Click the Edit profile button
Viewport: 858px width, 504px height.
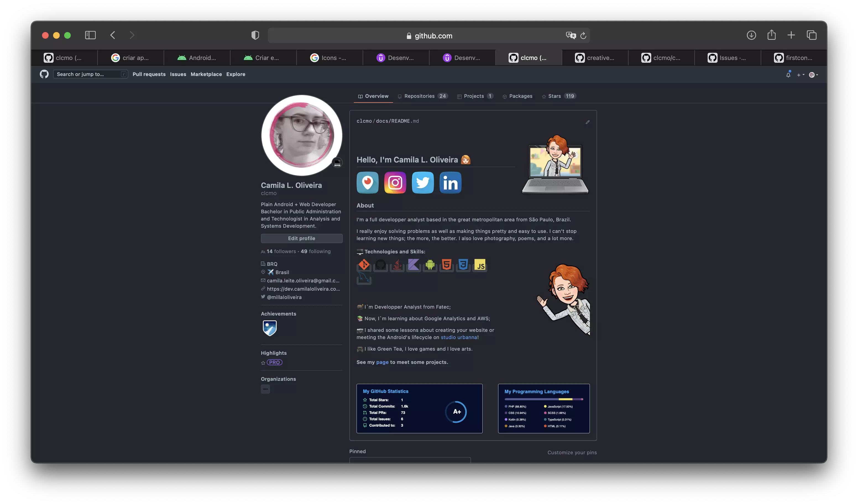click(x=301, y=238)
